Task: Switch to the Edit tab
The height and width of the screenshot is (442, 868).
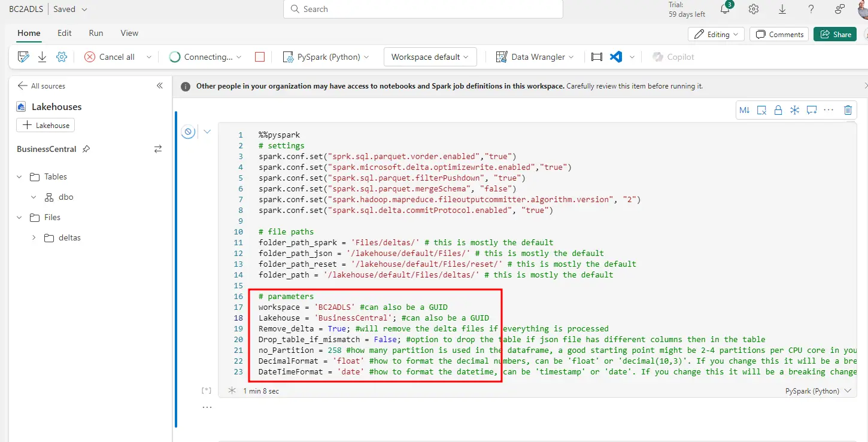Action: [65, 33]
